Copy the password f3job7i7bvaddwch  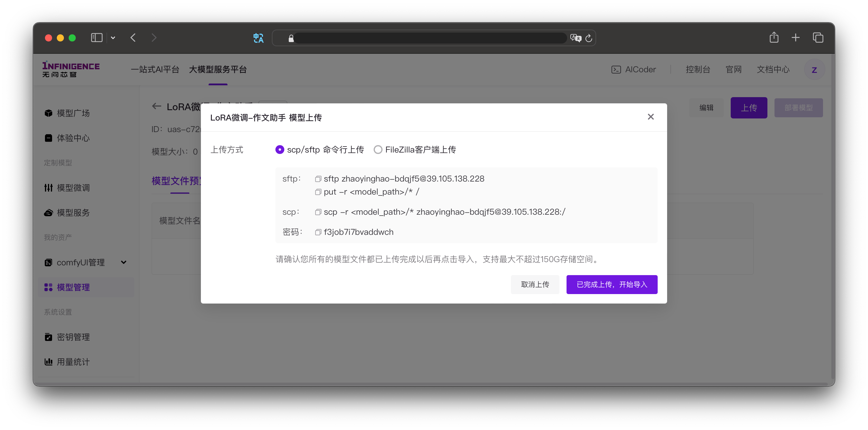[x=318, y=232]
